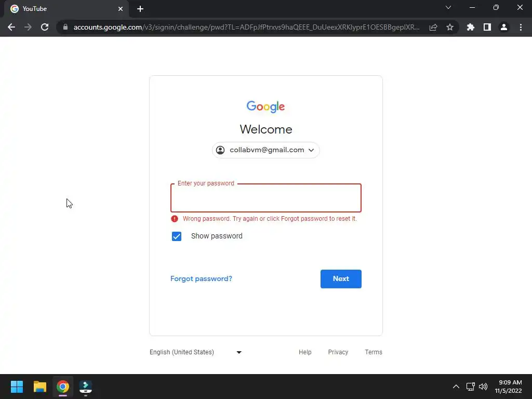This screenshot has height=399, width=532.
Task: Click the Chrome taskbar icon
Action: [63, 387]
